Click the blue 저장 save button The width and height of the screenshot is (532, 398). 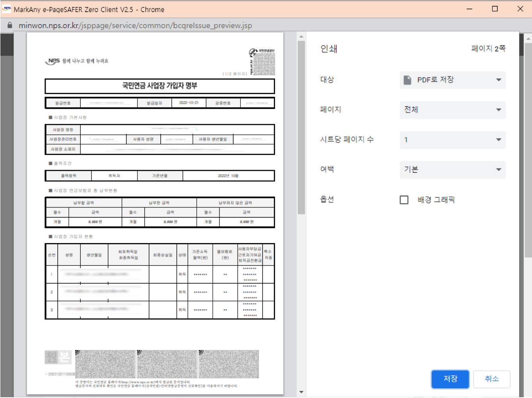pyautogui.click(x=450, y=379)
